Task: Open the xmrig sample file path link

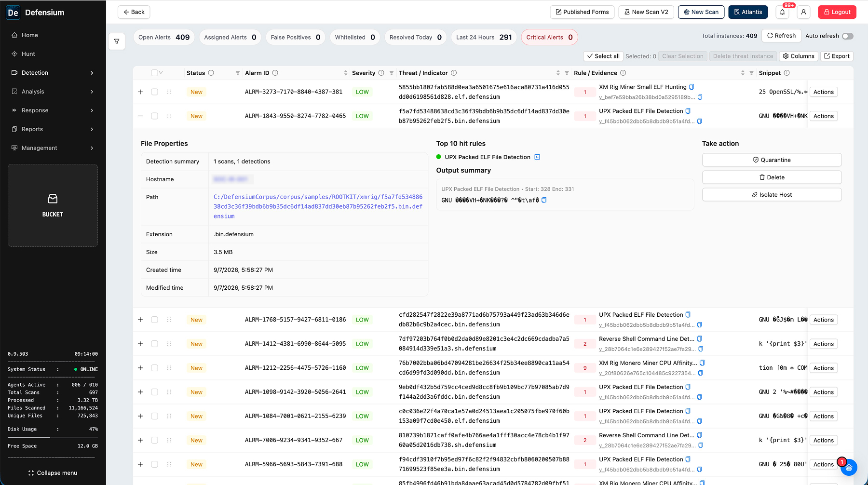Action: pos(318,206)
